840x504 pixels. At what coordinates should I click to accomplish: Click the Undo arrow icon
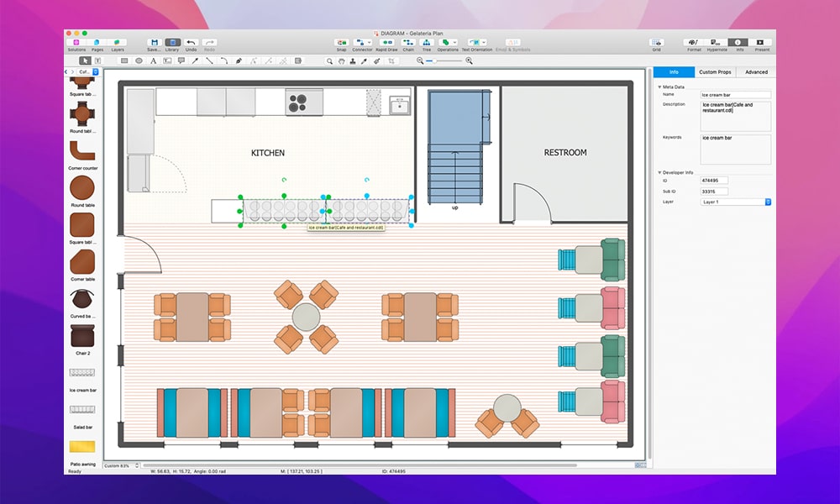pyautogui.click(x=191, y=42)
